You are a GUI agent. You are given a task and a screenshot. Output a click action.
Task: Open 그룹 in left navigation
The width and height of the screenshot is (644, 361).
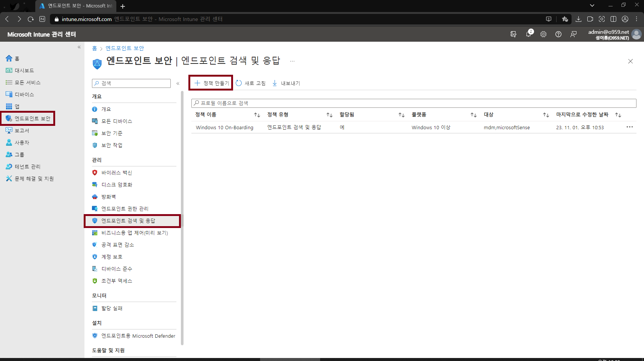pyautogui.click(x=15, y=154)
